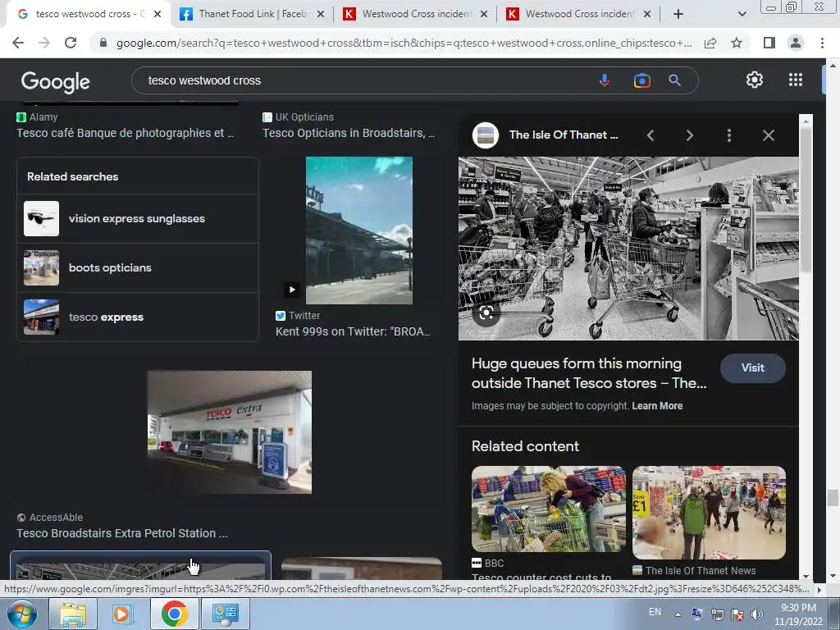
Task: Search inside image with Lens overlay icon
Action: click(x=486, y=313)
